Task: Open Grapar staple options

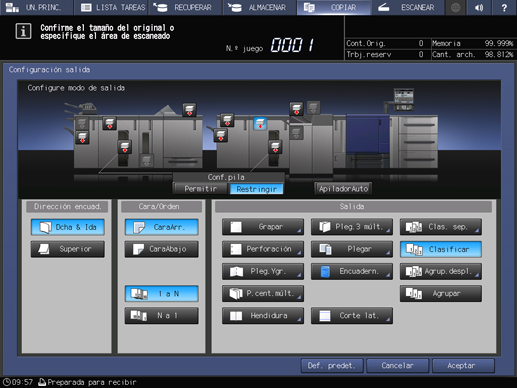Action: point(263,227)
